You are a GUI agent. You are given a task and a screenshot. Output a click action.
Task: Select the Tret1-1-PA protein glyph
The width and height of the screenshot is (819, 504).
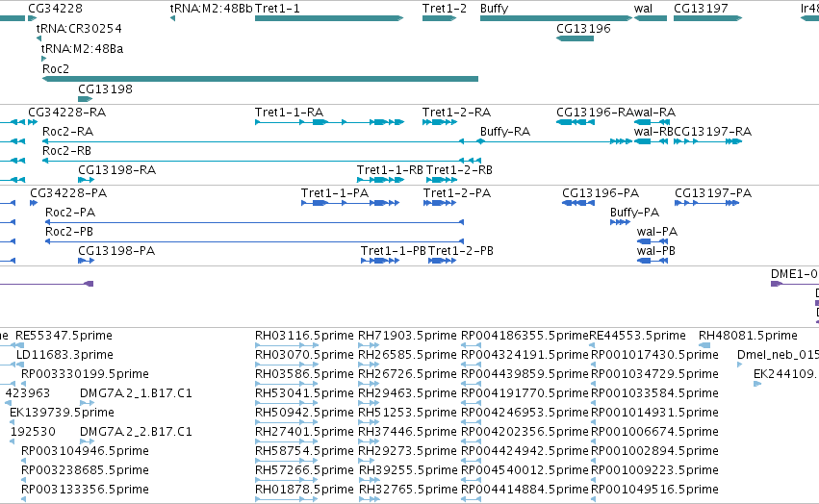pyautogui.click(x=350, y=203)
